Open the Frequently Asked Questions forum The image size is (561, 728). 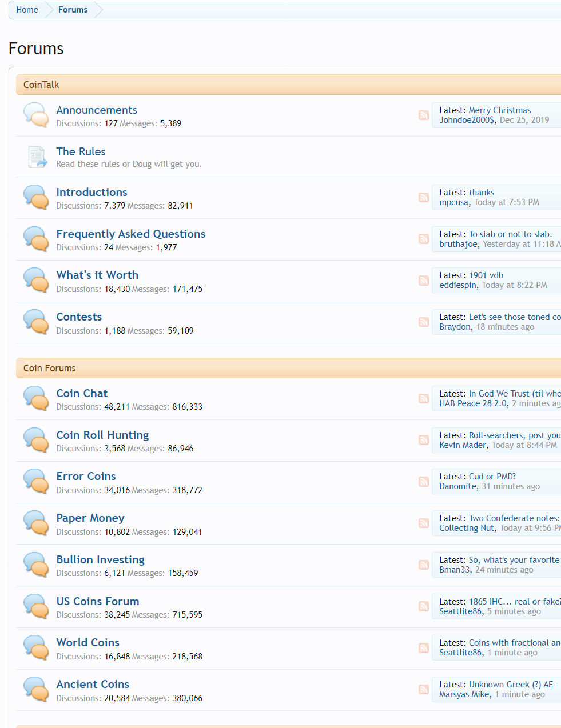130,234
